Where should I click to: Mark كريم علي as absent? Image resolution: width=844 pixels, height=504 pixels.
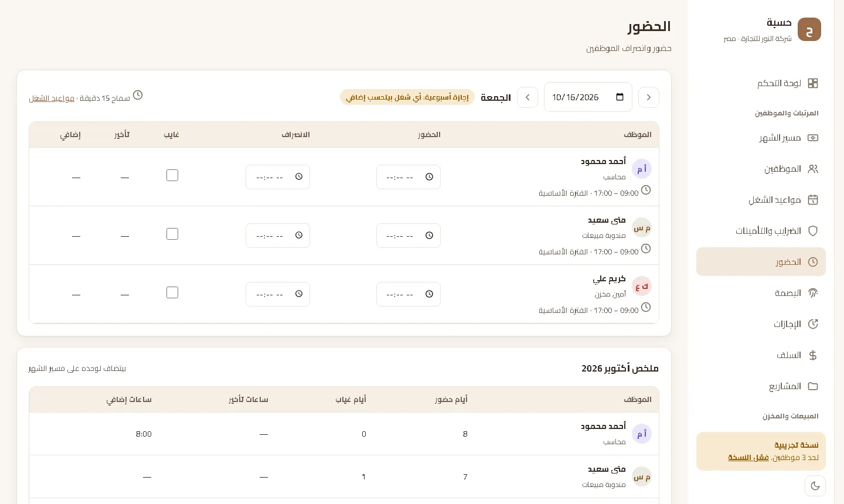tap(172, 292)
